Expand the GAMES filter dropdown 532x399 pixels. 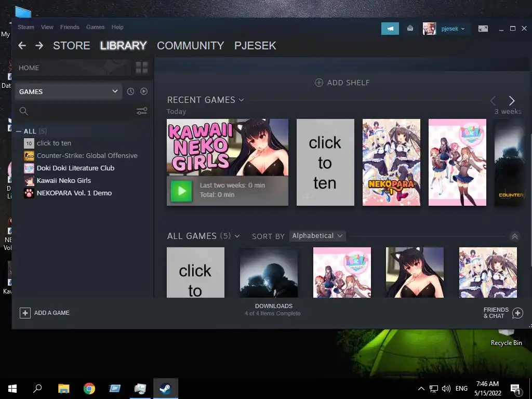[x=69, y=91]
